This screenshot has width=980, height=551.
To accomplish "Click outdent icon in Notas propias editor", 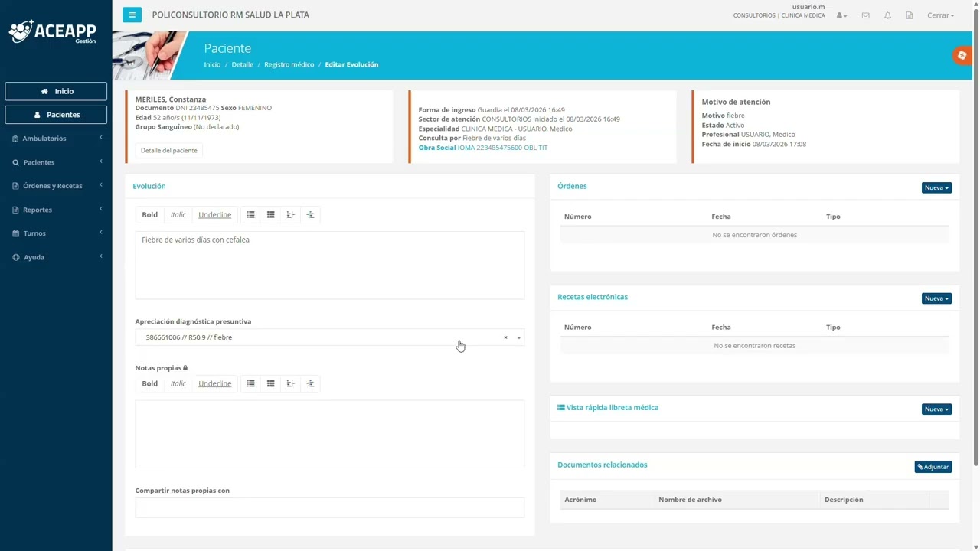I will point(290,384).
